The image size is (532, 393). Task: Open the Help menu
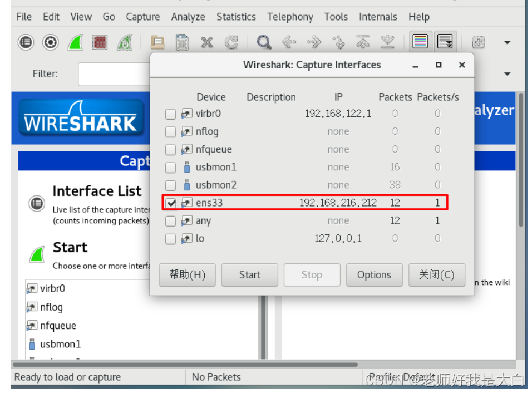point(419,17)
